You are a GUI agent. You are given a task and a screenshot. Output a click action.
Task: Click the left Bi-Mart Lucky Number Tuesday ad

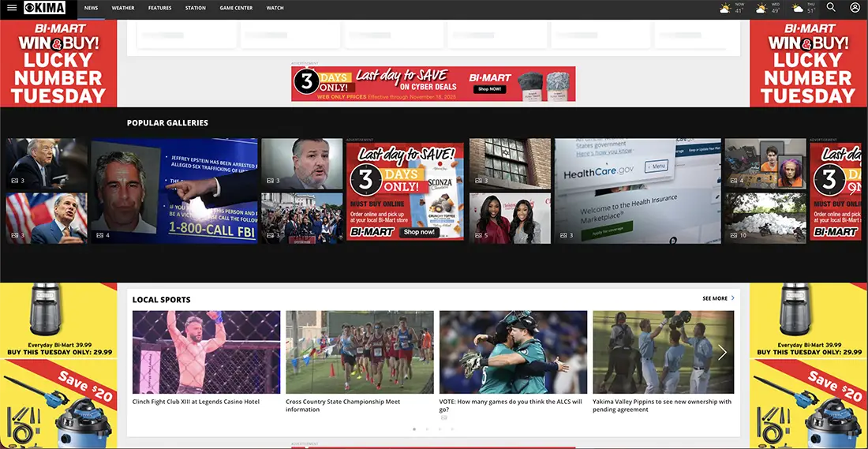[58, 63]
